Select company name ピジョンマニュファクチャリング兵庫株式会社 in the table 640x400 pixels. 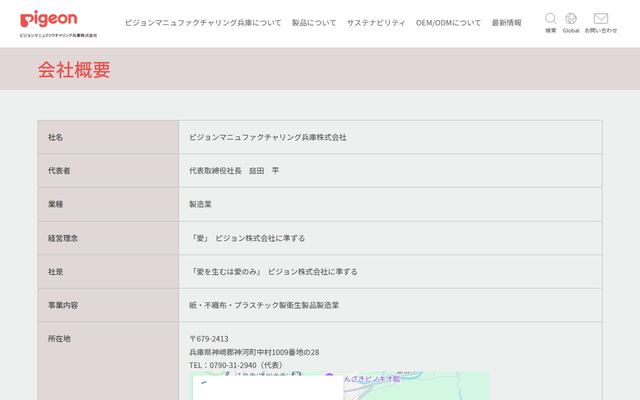point(268,137)
